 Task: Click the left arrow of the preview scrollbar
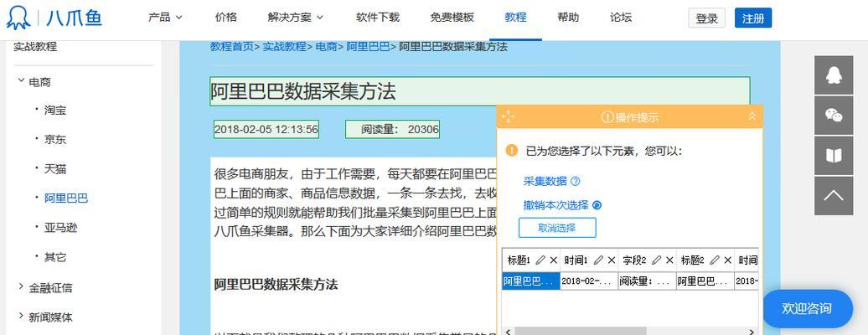point(508,331)
